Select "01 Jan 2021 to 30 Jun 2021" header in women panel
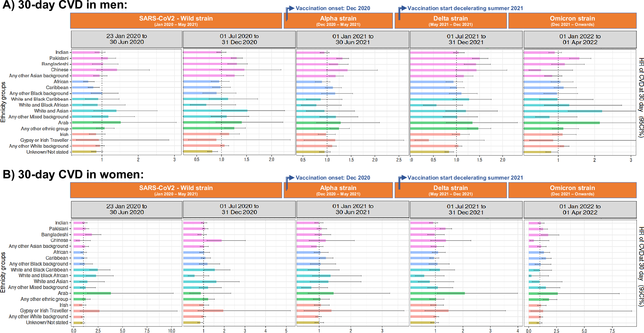This screenshot has width=644, height=333. click(353, 209)
